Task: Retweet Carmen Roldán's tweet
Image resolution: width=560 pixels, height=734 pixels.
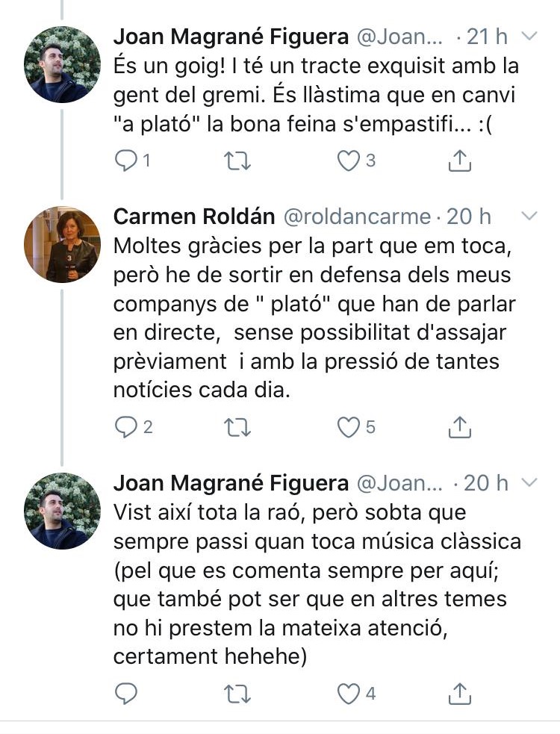Action: (237, 426)
